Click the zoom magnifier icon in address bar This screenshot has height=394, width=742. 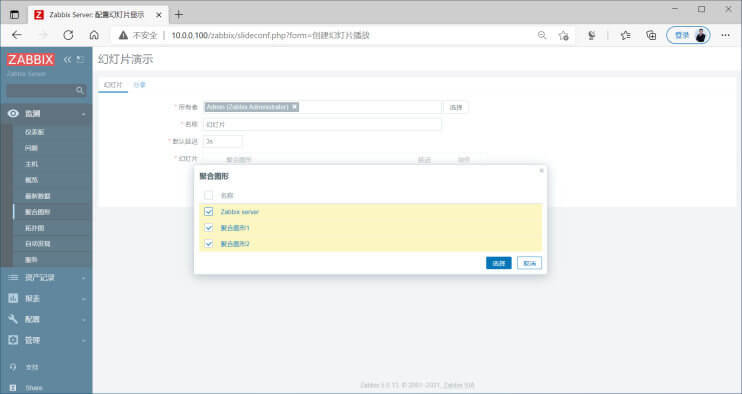[x=542, y=35]
